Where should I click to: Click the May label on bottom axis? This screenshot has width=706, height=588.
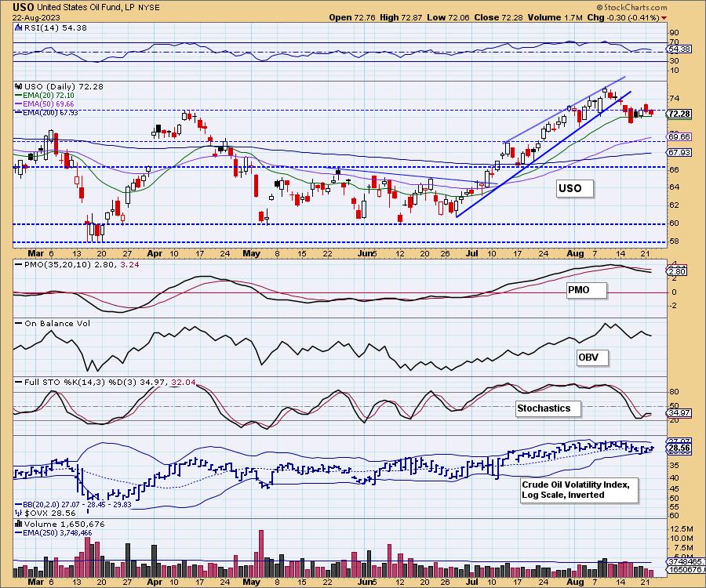[x=251, y=582]
